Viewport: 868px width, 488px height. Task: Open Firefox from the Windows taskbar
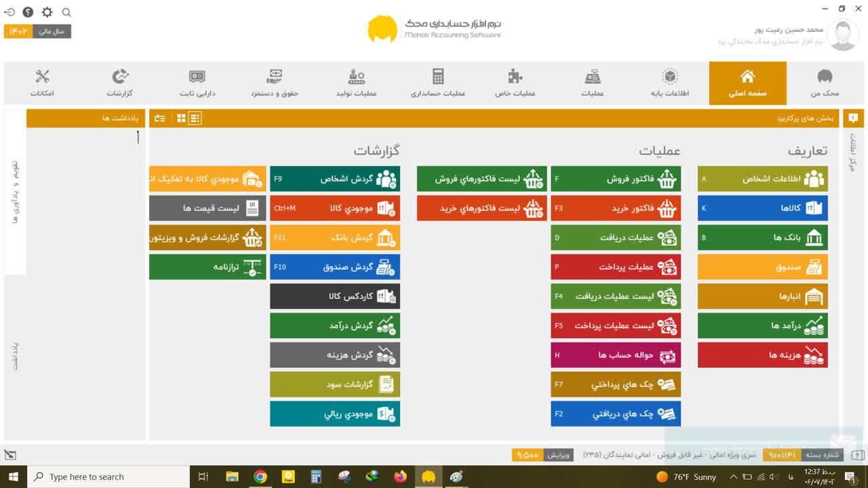coord(400,476)
